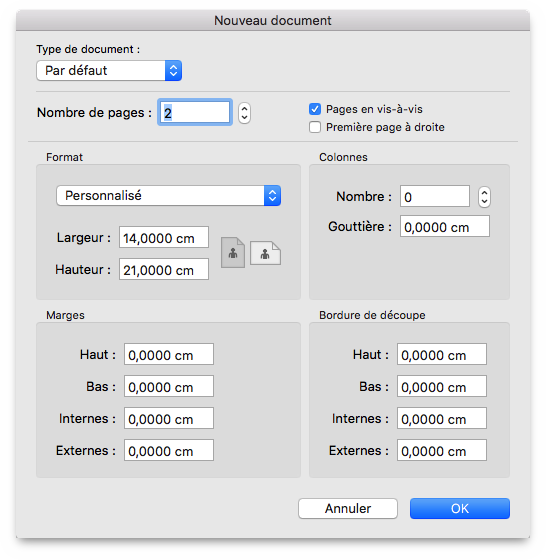Screen dimensions: 546x560
Task: Click the Marges Internes field
Action: (169, 418)
